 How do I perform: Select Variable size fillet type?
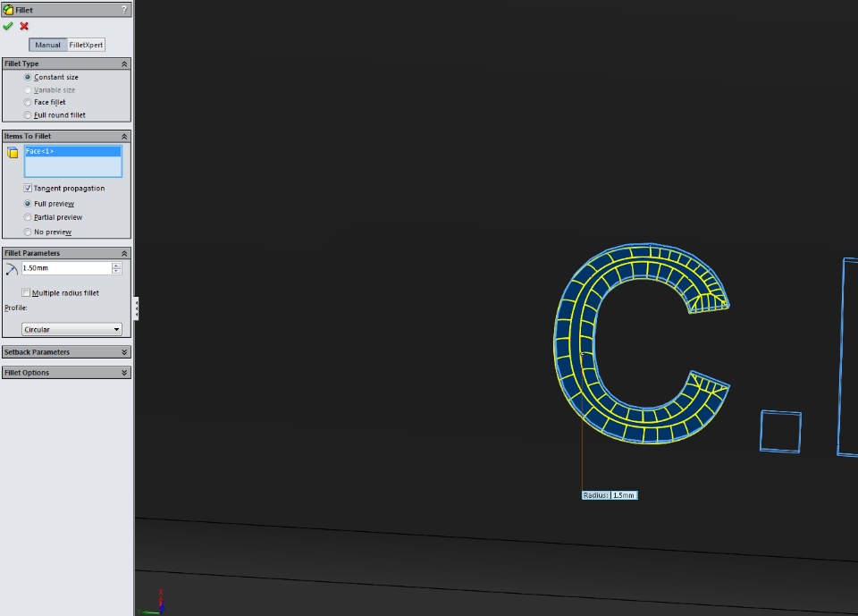[x=28, y=89]
